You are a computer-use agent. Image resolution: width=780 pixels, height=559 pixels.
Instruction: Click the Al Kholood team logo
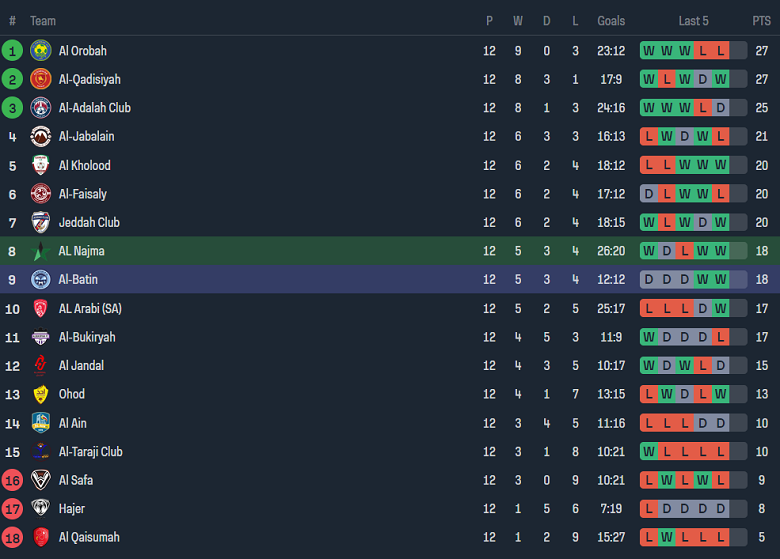[41, 165]
